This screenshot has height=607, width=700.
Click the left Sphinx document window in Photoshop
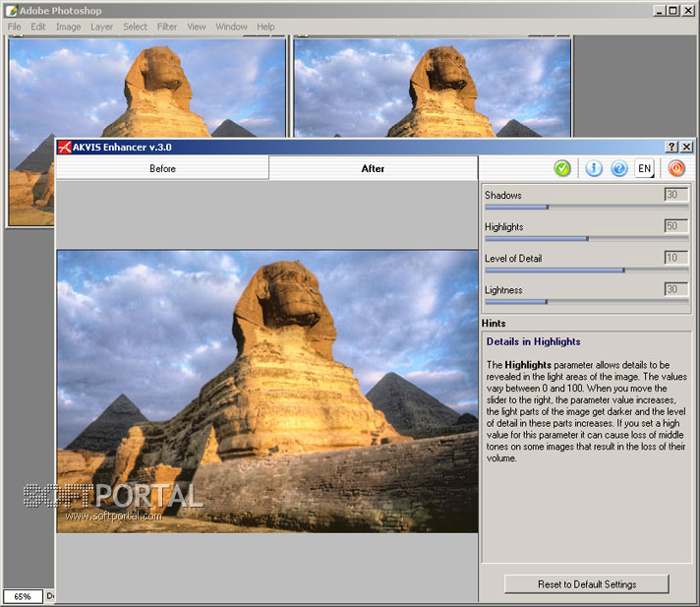click(146, 88)
